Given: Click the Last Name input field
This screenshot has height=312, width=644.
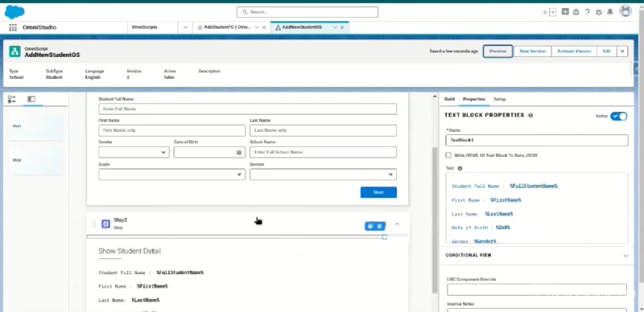Looking at the screenshot, I should pyautogui.click(x=323, y=130).
